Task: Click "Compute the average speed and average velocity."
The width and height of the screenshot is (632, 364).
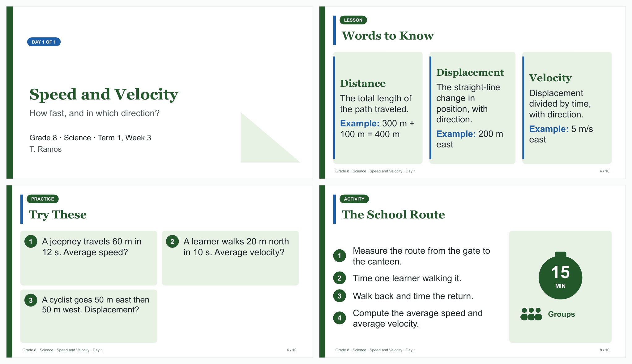Action: point(418,318)
